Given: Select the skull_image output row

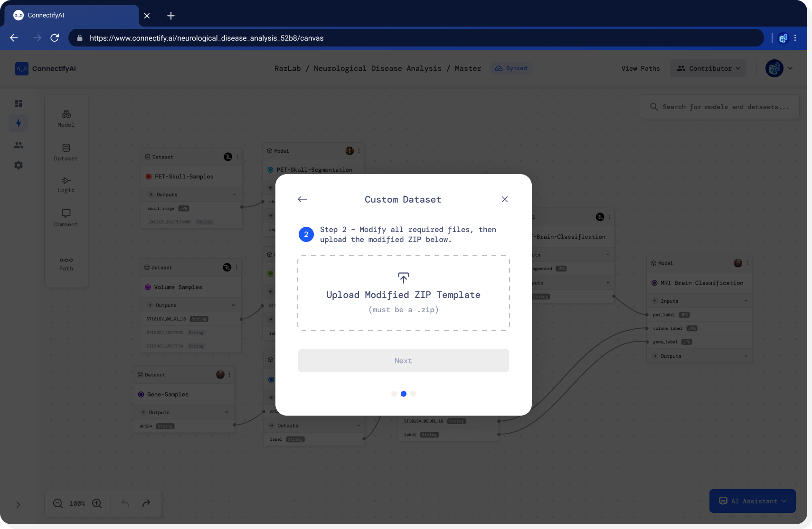Looking at the screenshot, I should 191,208.
